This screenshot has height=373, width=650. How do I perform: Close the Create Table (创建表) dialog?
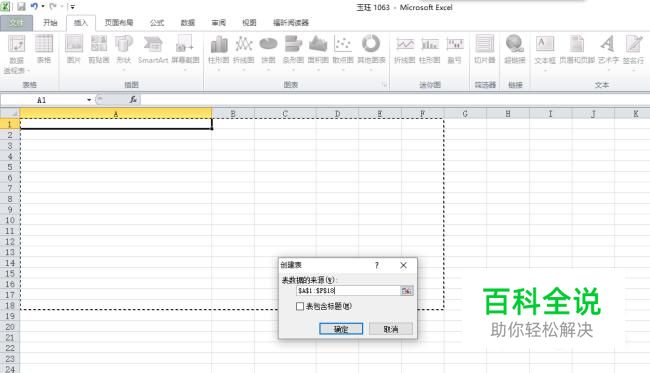coord(403,265)
